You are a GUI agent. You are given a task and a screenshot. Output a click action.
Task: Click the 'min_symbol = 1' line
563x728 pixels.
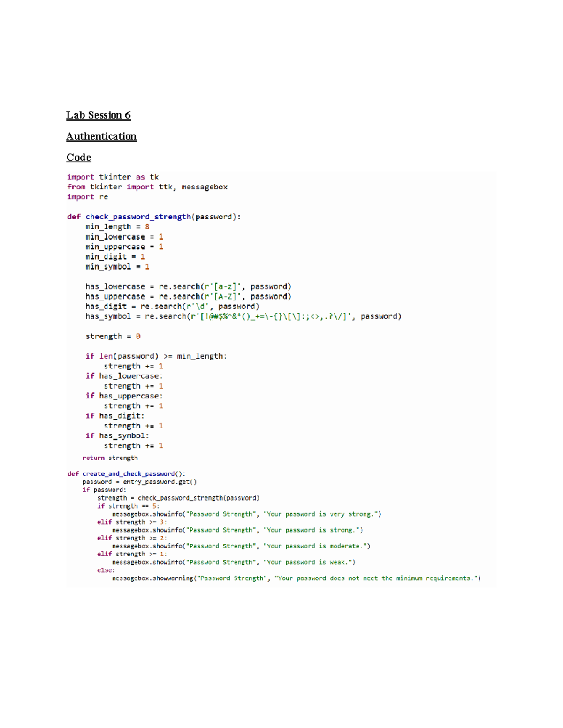pos(117,266)
